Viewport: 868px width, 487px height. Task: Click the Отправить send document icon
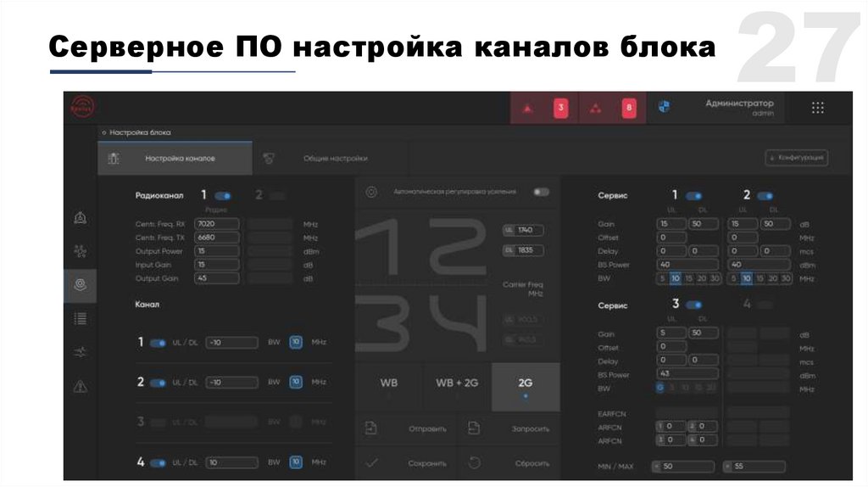point(371,428)
